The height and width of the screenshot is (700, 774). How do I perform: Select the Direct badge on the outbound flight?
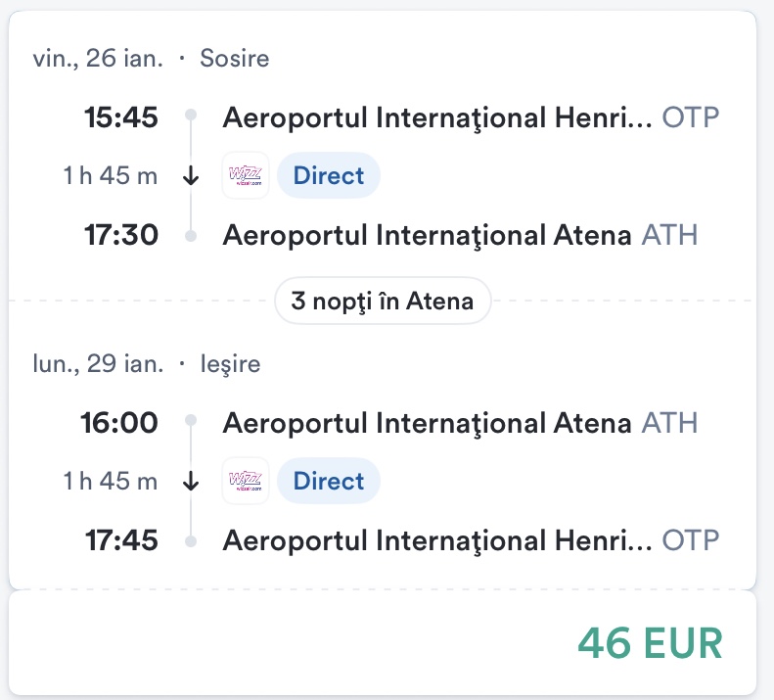[328, 176]
